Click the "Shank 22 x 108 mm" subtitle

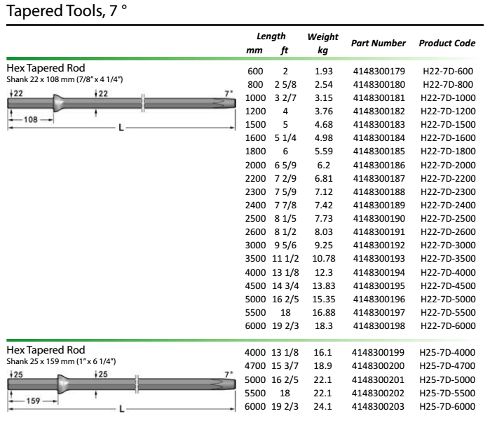click(64, 79)
